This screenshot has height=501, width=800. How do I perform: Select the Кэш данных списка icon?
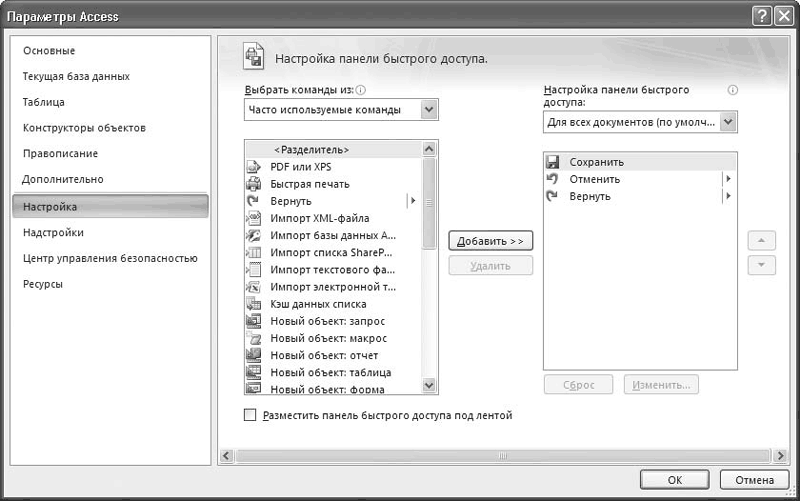coord(253,304)
